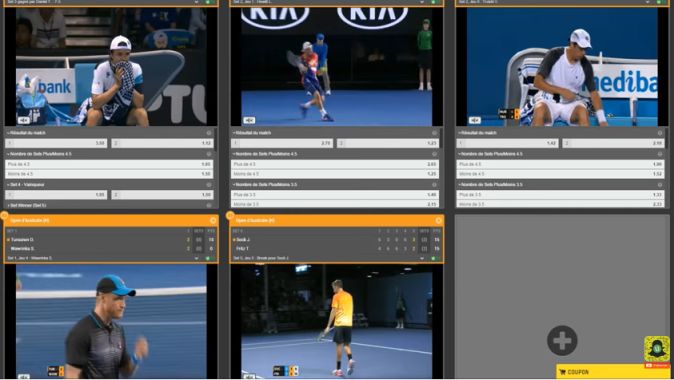Screen dimensions: 674x380
Task: Expand chevron beside 'Break pour Sock J.' status
Action: (422, 258)
